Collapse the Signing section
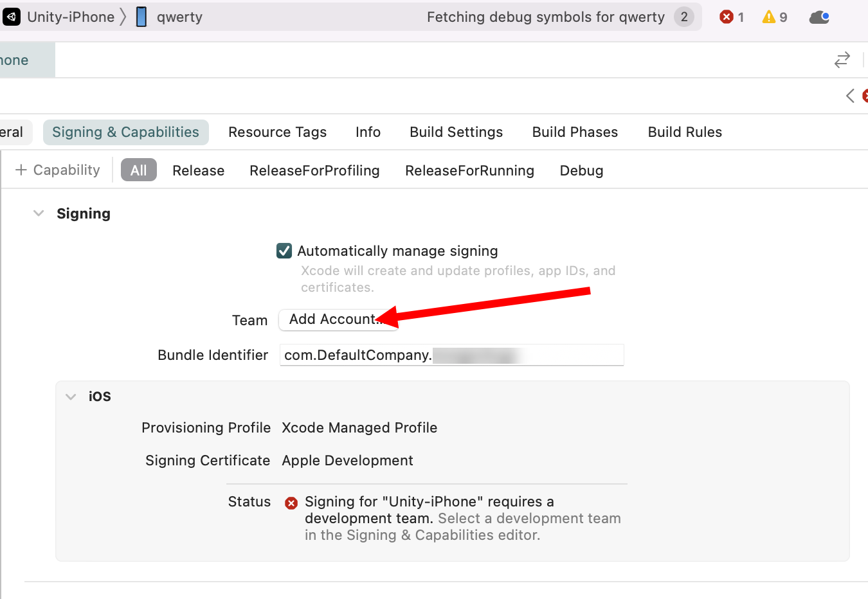Viewport: 868px width, 599px height. (39, 213)
